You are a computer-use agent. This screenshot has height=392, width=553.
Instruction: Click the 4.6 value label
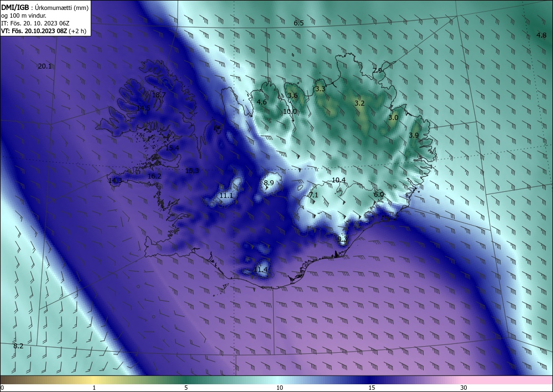(x=262, y=102)
